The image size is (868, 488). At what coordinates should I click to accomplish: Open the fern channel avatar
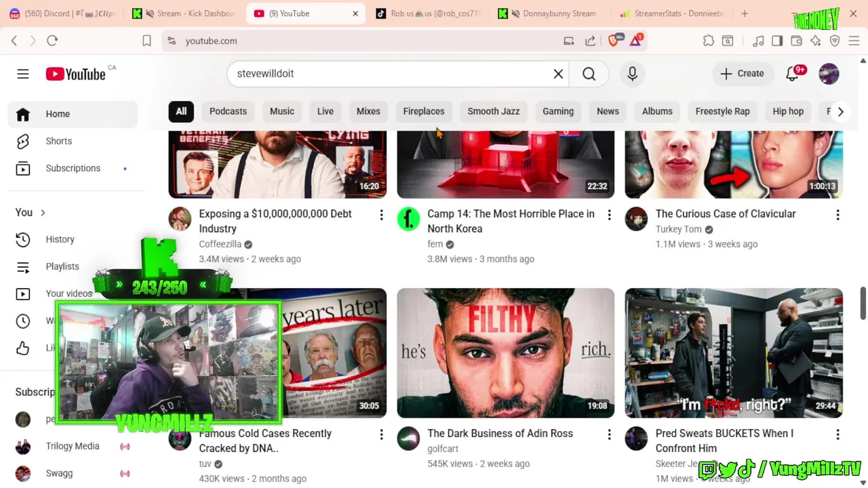[408, 219]
